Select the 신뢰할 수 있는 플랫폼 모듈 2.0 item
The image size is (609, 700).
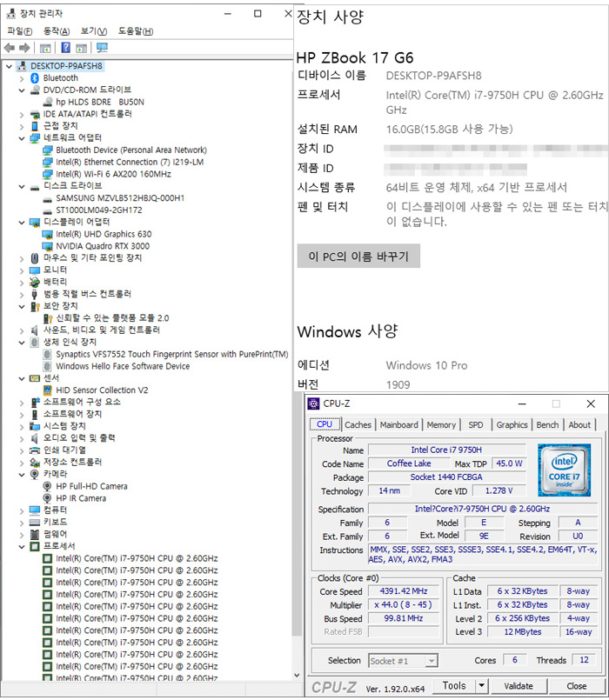[112, 318]
